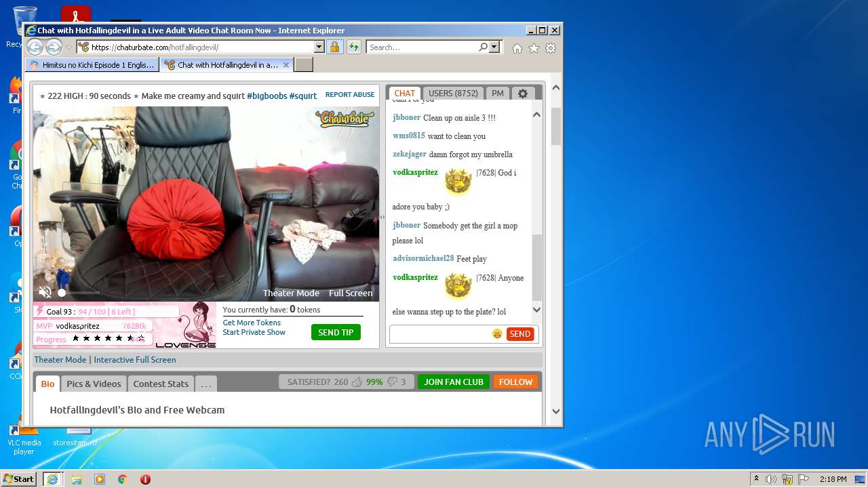The width and height of the screenshot is (868, 488).
Task: Open the emoji picker in chat box
Action: pos(497,333)
